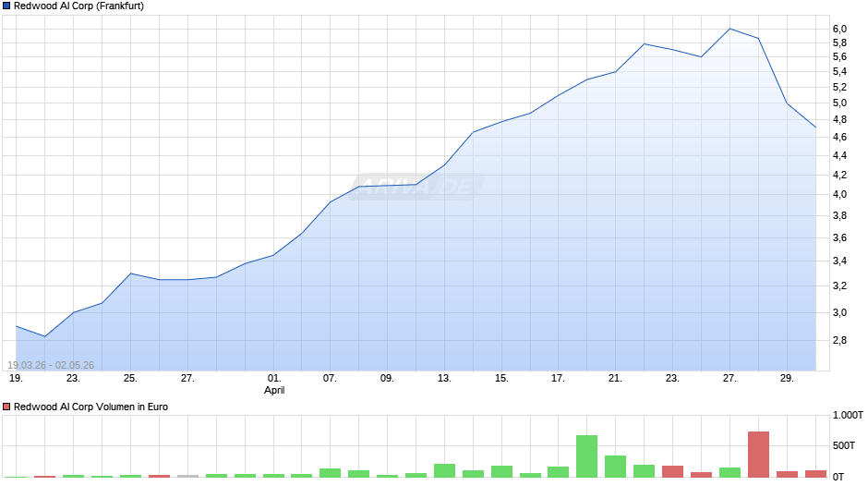Image resolution: width=868 pixels, height=486 pixels.
Task: Click the '09.' date axis label
Action: pos(387,378)
